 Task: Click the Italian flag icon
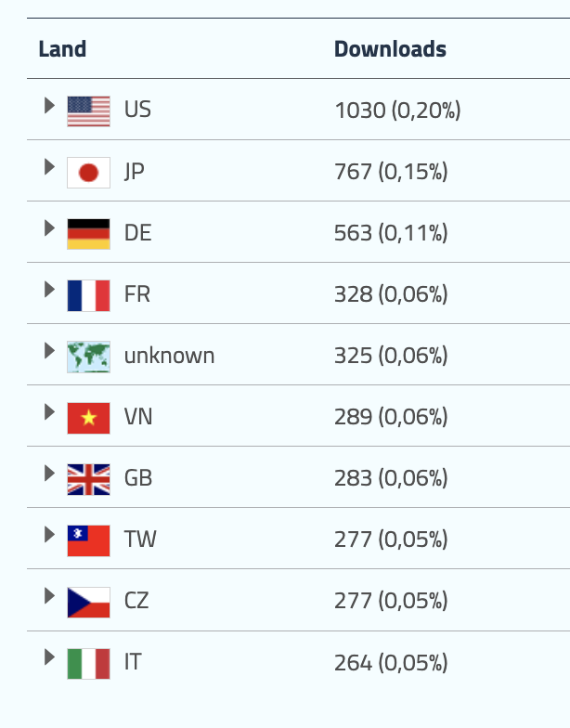[x=88, y=663]
